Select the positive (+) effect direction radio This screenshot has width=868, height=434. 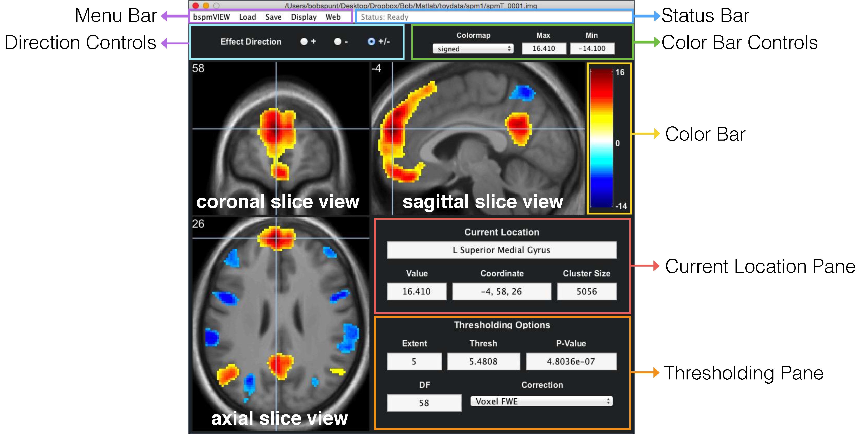304,41
